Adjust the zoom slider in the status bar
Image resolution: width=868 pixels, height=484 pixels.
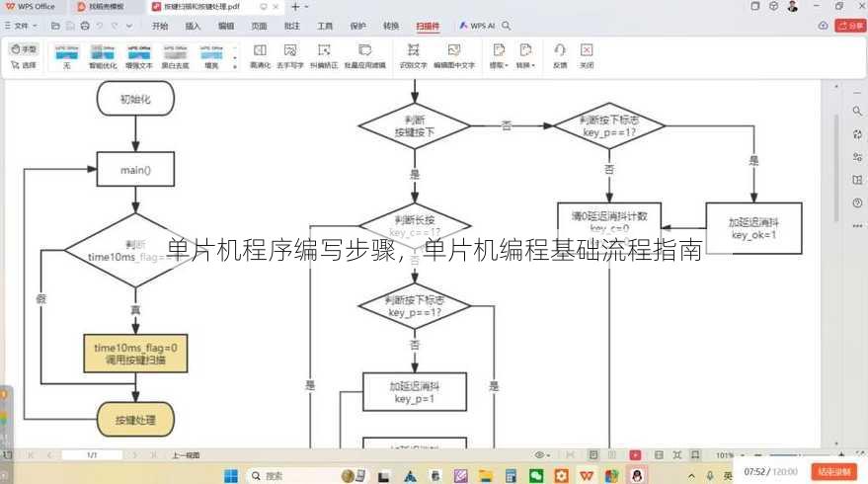(x=800, y=455)
